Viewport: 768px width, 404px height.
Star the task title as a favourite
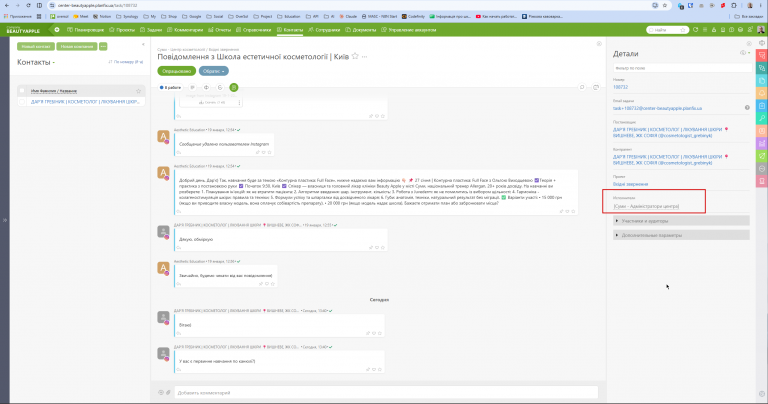click(x=355, y=56)
